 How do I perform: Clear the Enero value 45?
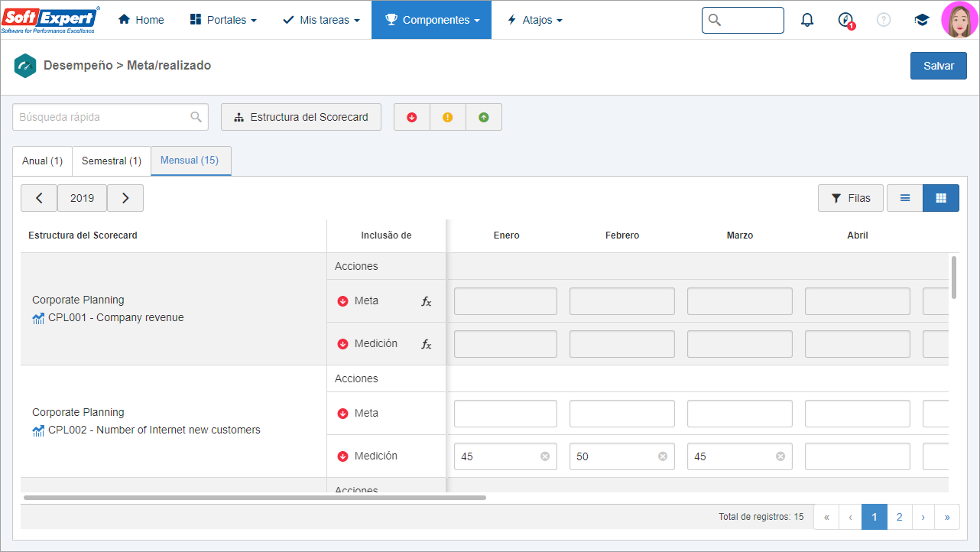(x=545, y=456)
